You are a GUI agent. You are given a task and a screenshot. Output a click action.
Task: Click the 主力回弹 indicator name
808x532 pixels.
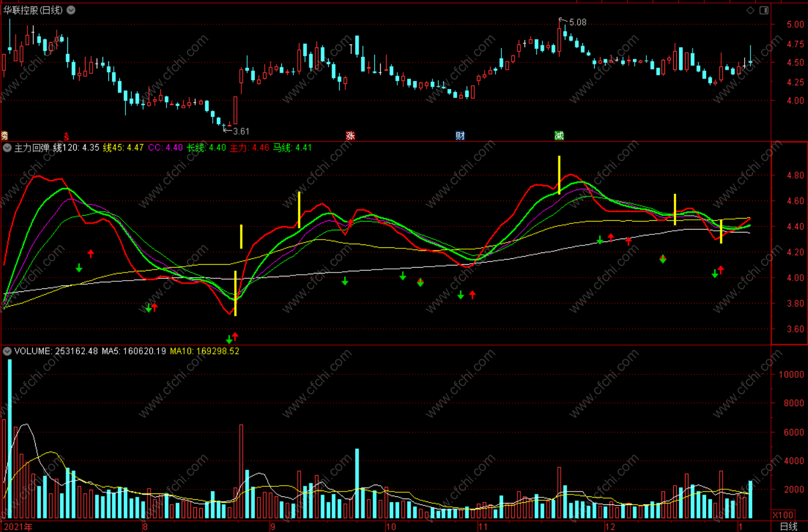tap(32, 148)
